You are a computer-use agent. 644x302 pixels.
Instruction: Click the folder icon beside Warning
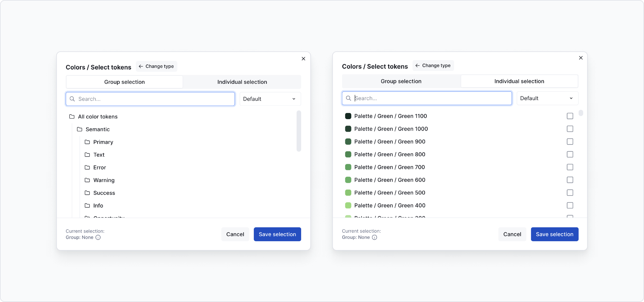[x=87, y=180]
